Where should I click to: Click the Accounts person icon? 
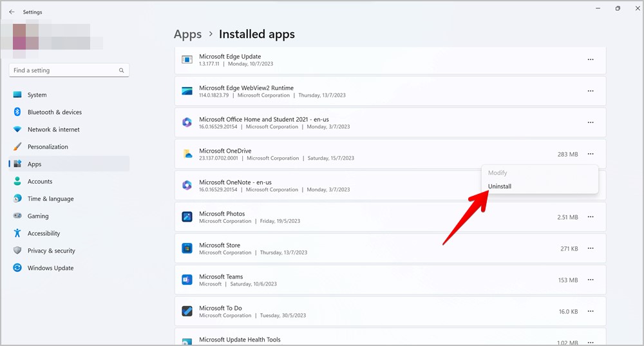pyautogui.click(x=17, y=181)
